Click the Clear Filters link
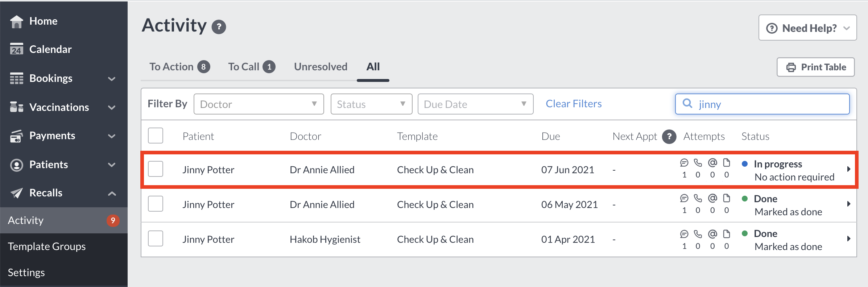Screen dimensions: 868x287 pos(574,104)
